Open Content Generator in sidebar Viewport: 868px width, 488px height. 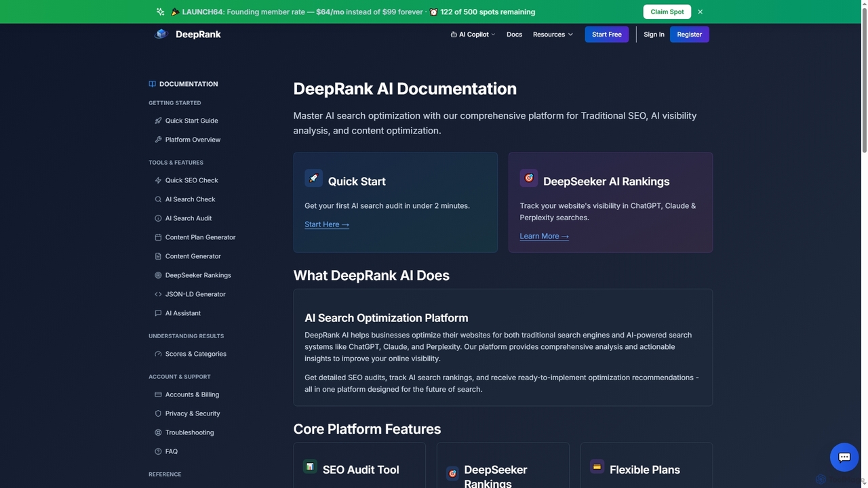(x=193, y=256)
